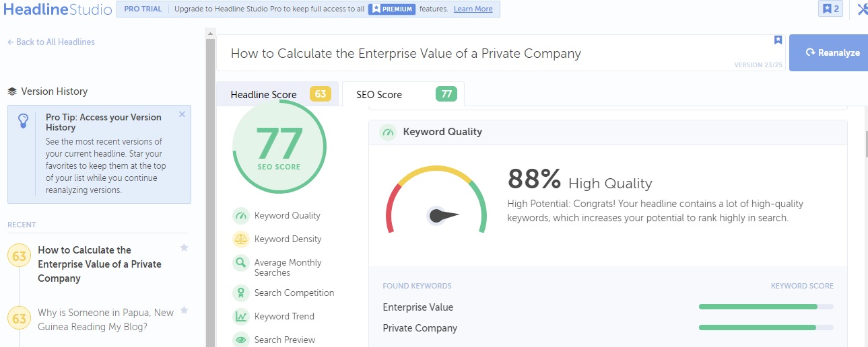This screenshot has height=347, width=868.
Task: Go Back to All Headlines
Action: (x=51, y=42)
